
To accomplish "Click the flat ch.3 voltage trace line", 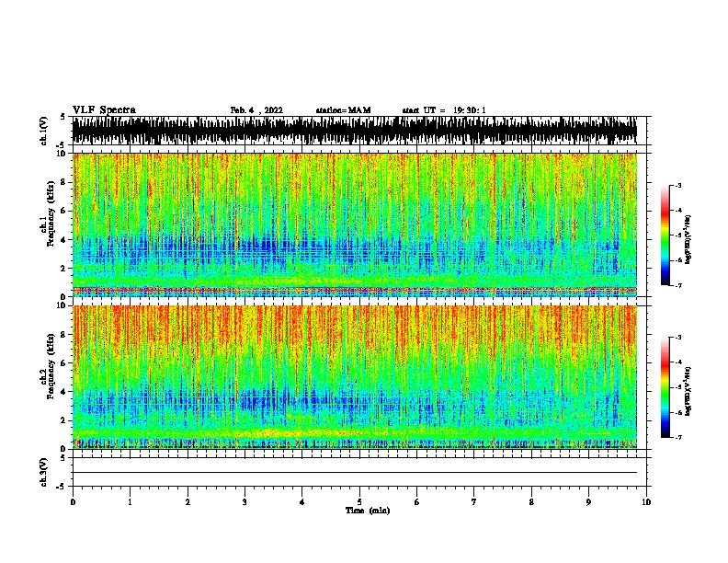I will tap(355, 473).
